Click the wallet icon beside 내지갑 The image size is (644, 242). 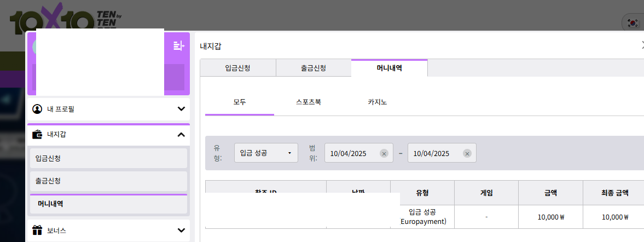pos(37,134)
